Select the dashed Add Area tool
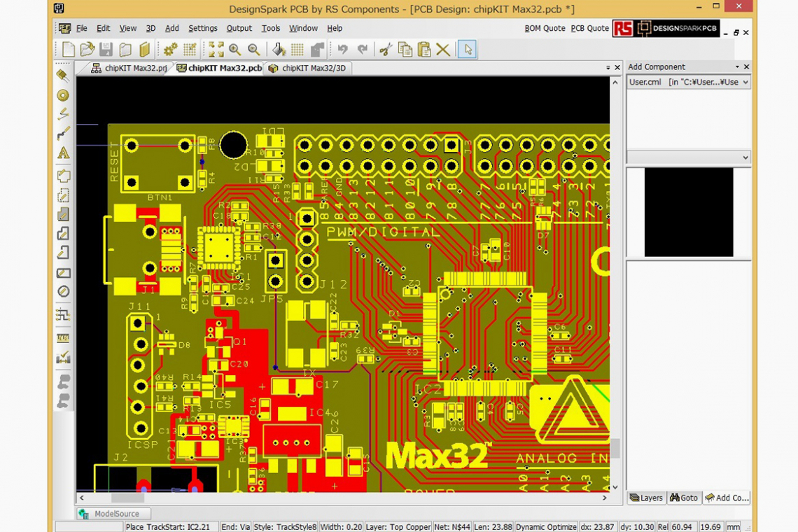Screen dimensions: 798x532 point(63,195)
